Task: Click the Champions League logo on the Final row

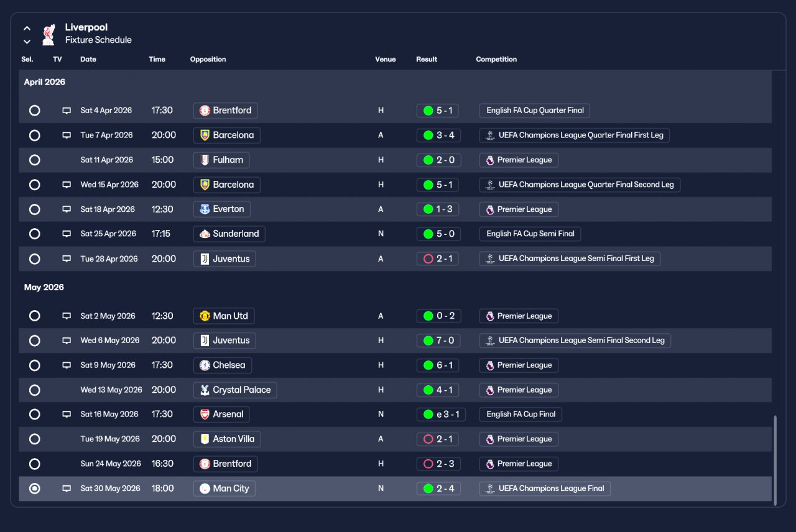Action: click(490, 488)
